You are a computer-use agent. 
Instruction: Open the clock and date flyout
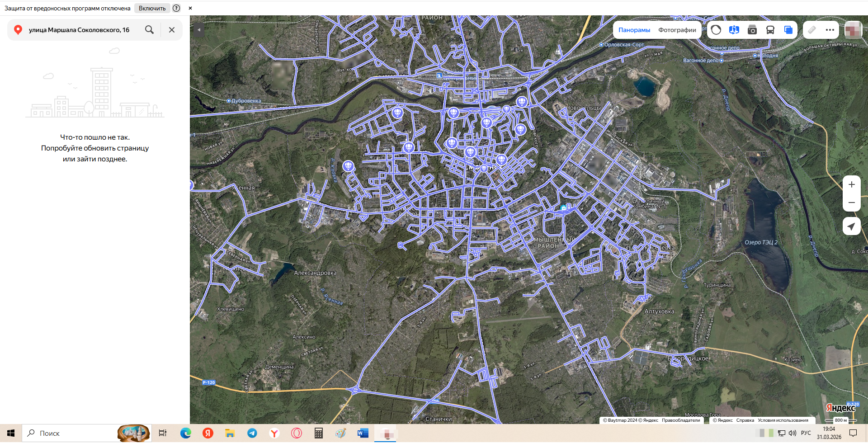[x=829, y=433]
